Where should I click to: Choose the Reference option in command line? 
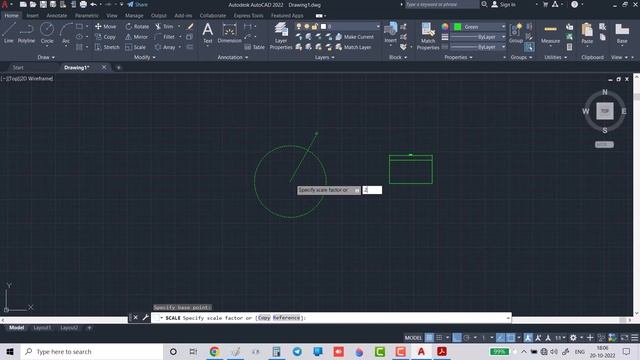(286, 318)
